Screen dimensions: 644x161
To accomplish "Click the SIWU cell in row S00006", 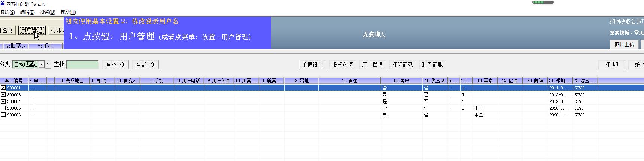I will coord(579,115).
